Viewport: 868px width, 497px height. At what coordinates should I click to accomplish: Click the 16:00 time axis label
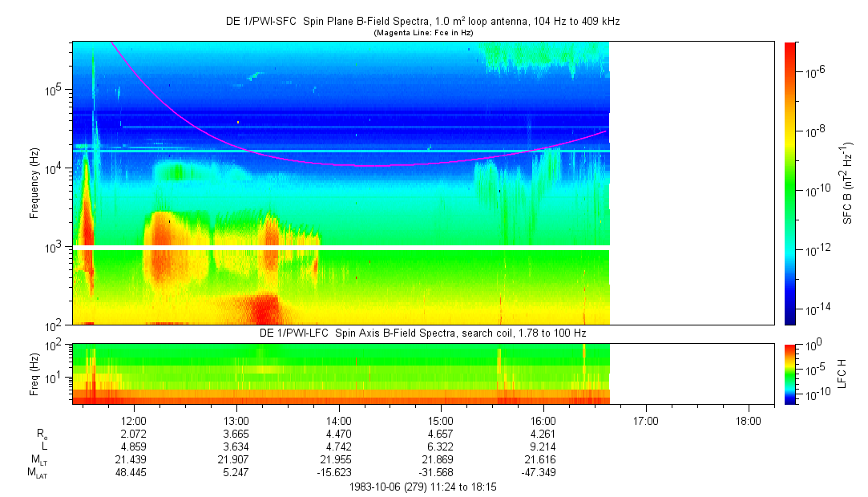point(543,420)
